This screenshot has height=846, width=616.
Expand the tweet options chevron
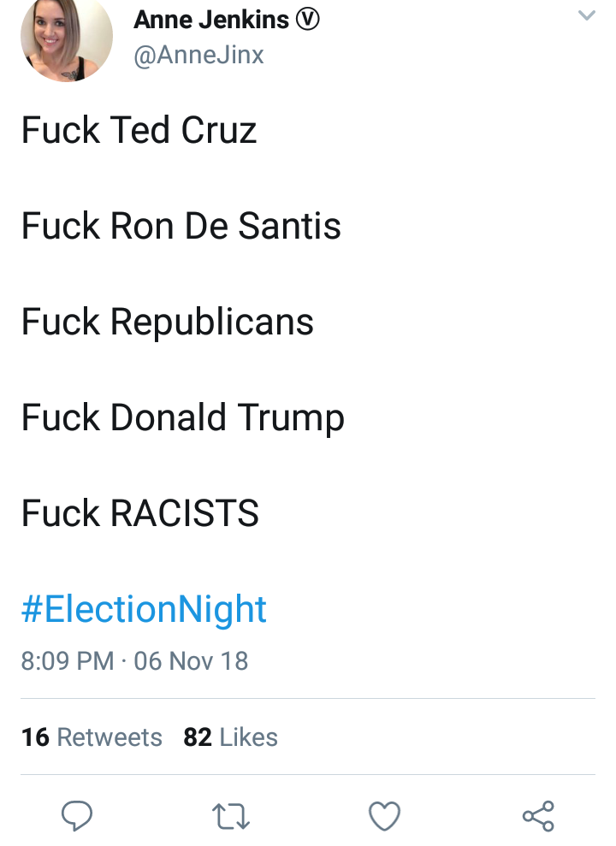click(x=587, y=15)
